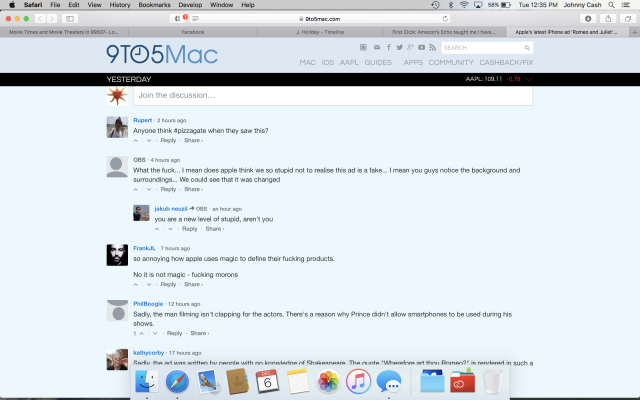
Task: Reload the 9to5mac page
Action: [445, 19]
